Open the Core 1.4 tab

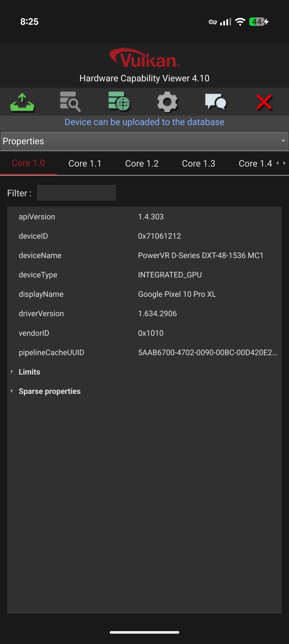point(256,163)
